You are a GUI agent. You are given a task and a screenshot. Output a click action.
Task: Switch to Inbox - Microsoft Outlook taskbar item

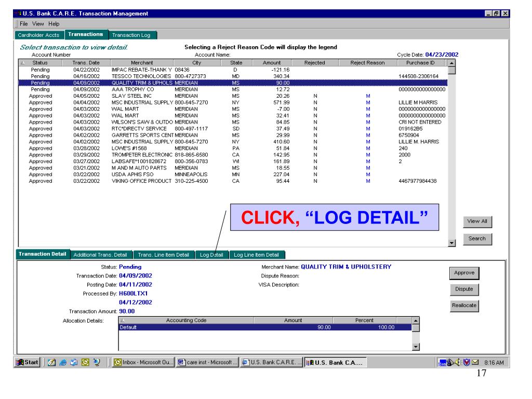(x=143, y=362)
